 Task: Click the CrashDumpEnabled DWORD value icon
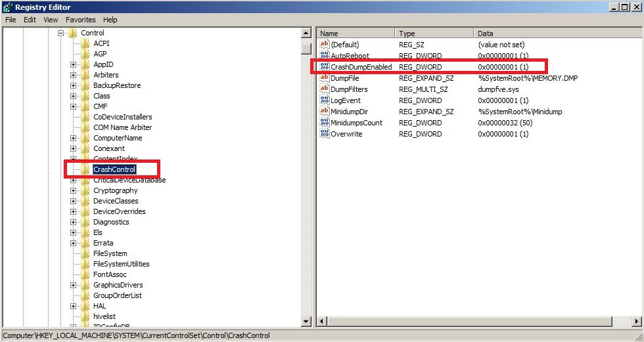325,66
